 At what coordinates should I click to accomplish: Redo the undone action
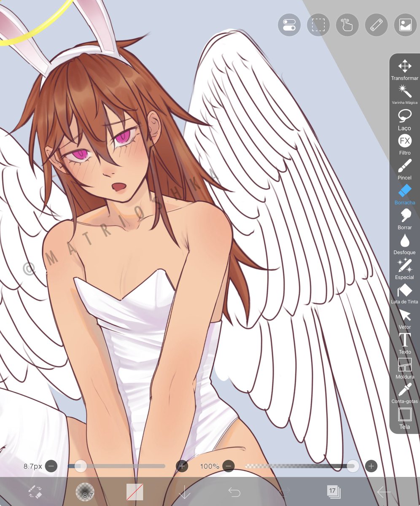(x=284, y=492)
